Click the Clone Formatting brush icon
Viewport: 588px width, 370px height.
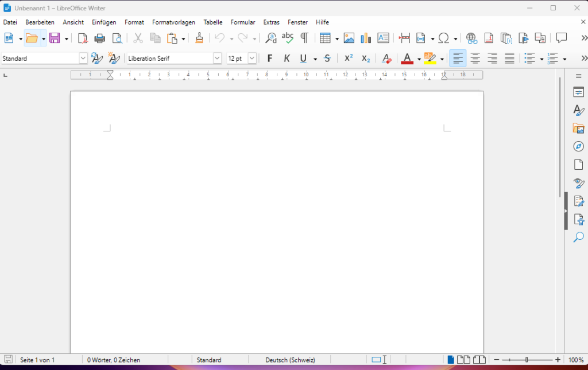coord(199,38)
